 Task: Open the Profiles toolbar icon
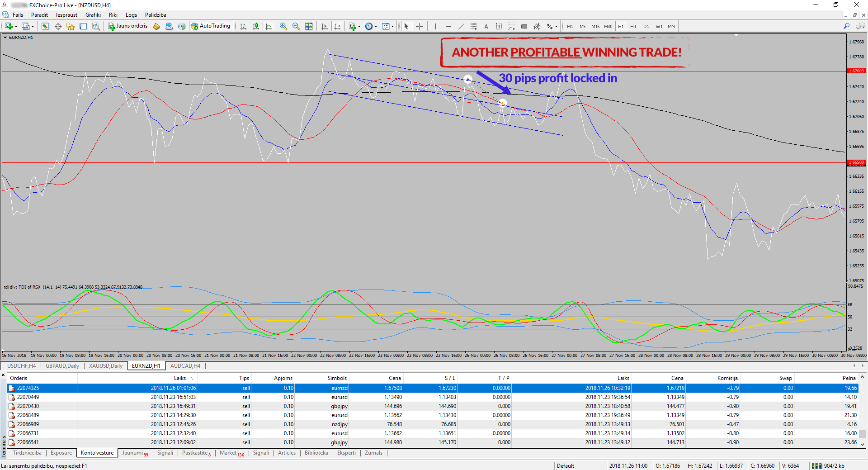[26, 26]
